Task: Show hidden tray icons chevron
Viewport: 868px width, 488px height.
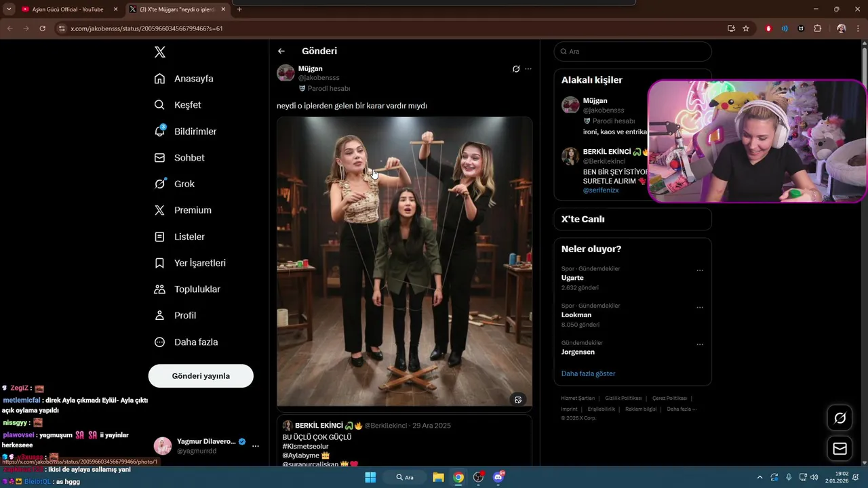Action: tap(759, 477)
